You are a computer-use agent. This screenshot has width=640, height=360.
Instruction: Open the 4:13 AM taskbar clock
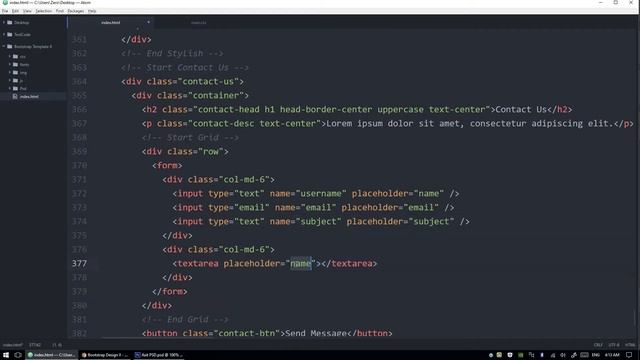[x=612, y=355]
